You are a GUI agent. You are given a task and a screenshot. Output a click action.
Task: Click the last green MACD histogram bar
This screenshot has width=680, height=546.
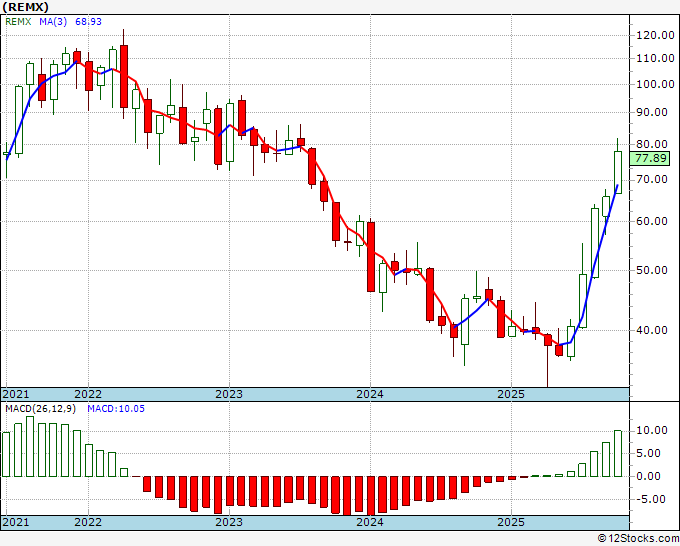618,453
